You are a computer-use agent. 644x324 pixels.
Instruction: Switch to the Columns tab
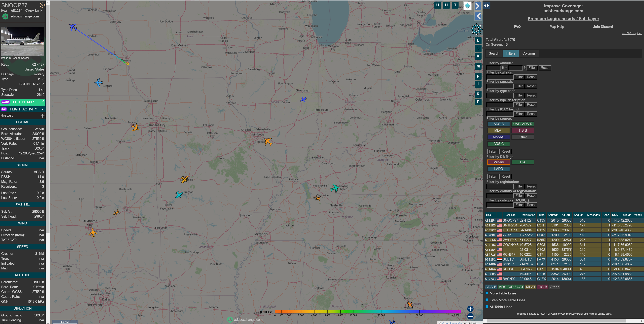click(529, 54)
